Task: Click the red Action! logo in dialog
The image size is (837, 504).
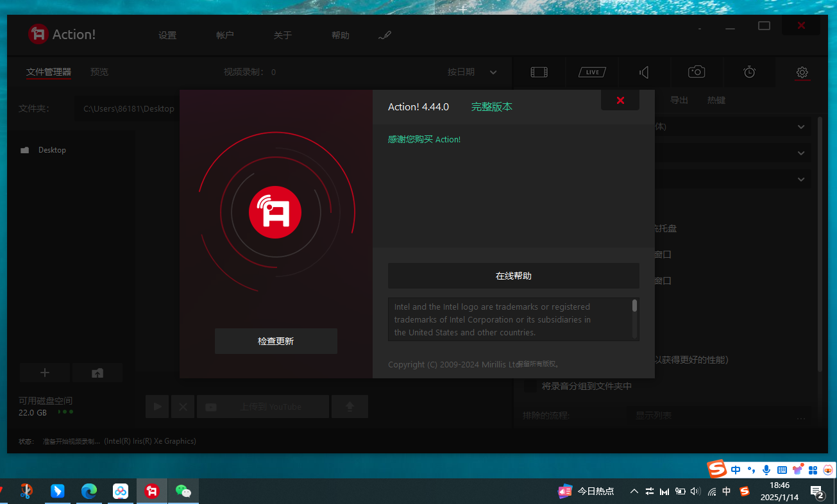Action: (x=275, y=211)
